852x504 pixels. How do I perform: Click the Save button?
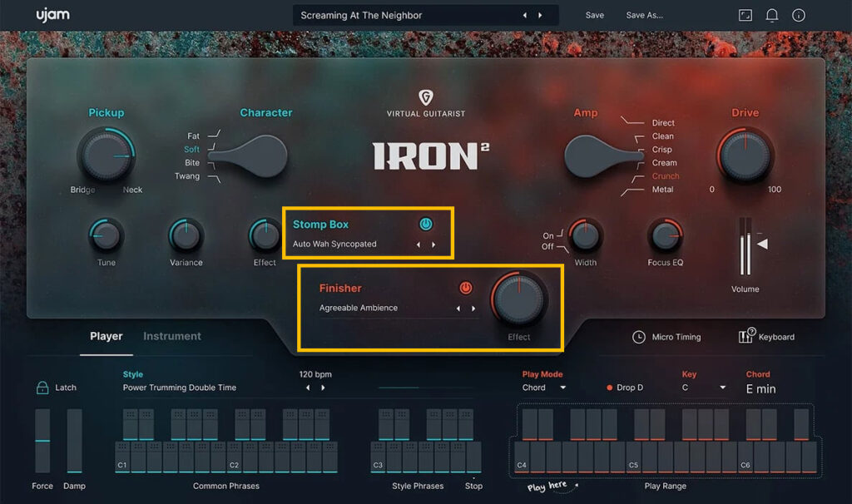(594, 15)
